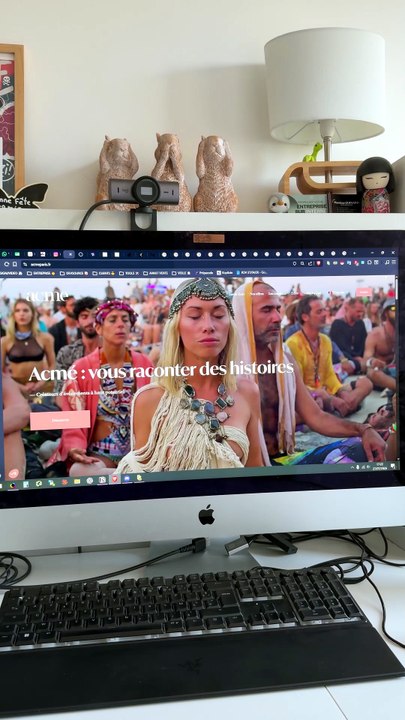Open a new tab with the plus button
The width and height of the screenshot is (405, 720).
pyautogui.click(x=354, y=253)
